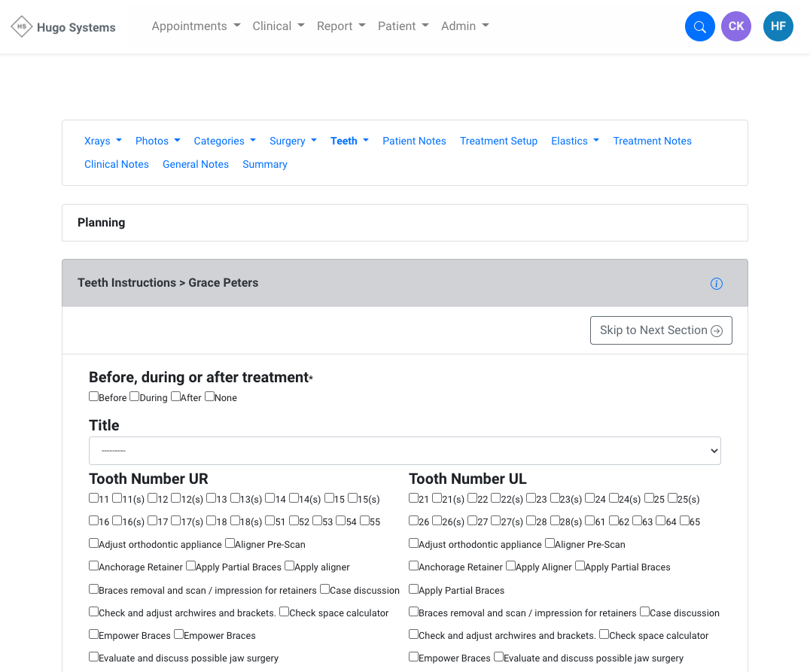Click the Hugo Systems logo icon

click(x=22, y=27)
